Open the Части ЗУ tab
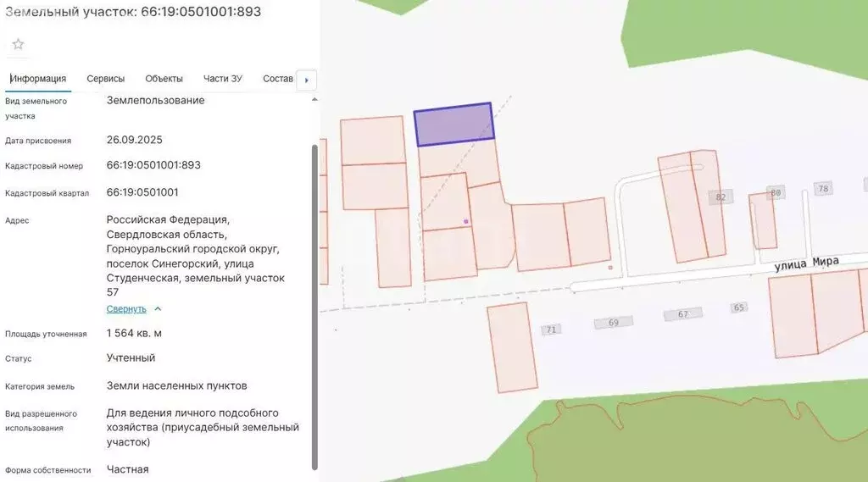 pyautogui.click(x=222, y=79)
